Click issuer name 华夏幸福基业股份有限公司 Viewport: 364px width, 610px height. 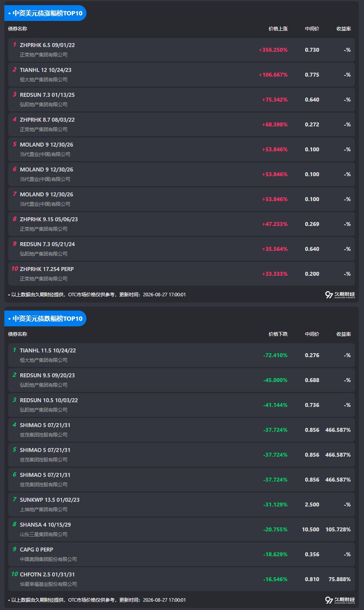[49, 584]
